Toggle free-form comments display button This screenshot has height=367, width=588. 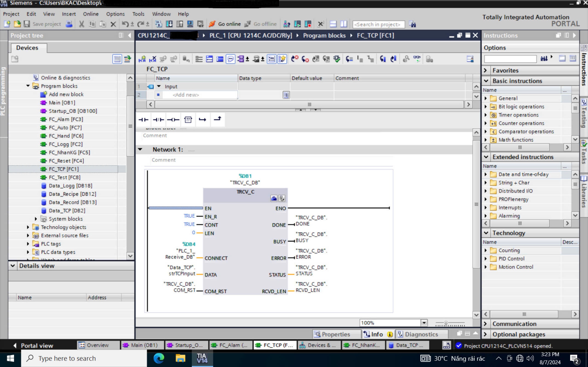coord(230,59)
